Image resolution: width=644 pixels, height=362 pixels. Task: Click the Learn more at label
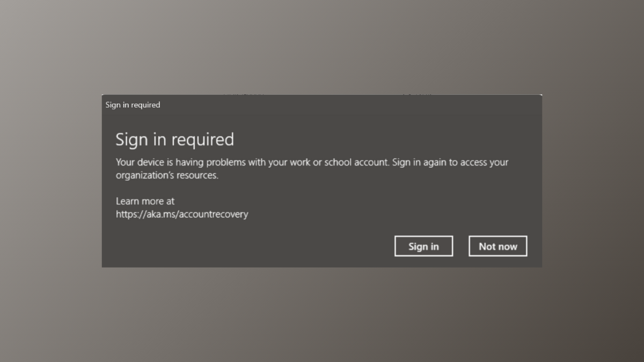coord(145,201)
